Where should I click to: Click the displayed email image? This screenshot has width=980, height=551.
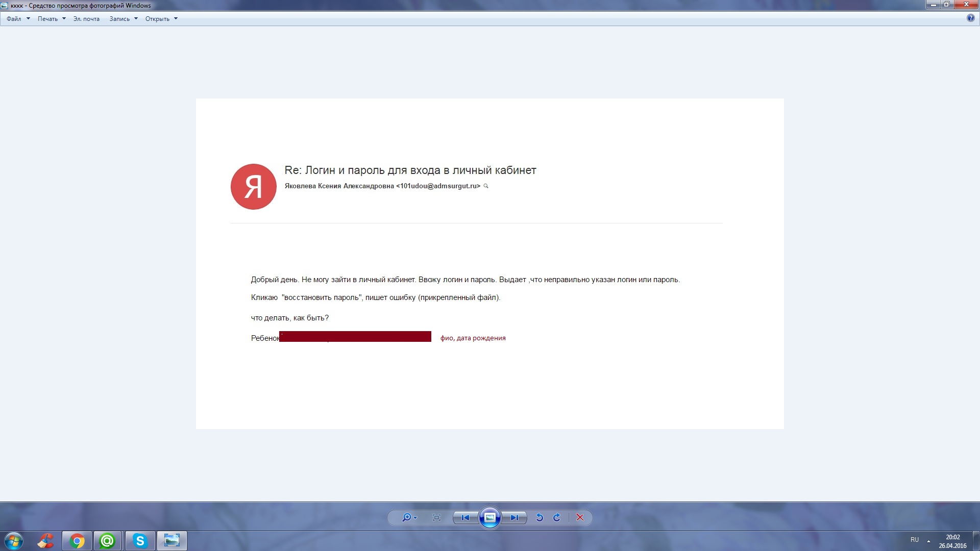coord(489,263)
